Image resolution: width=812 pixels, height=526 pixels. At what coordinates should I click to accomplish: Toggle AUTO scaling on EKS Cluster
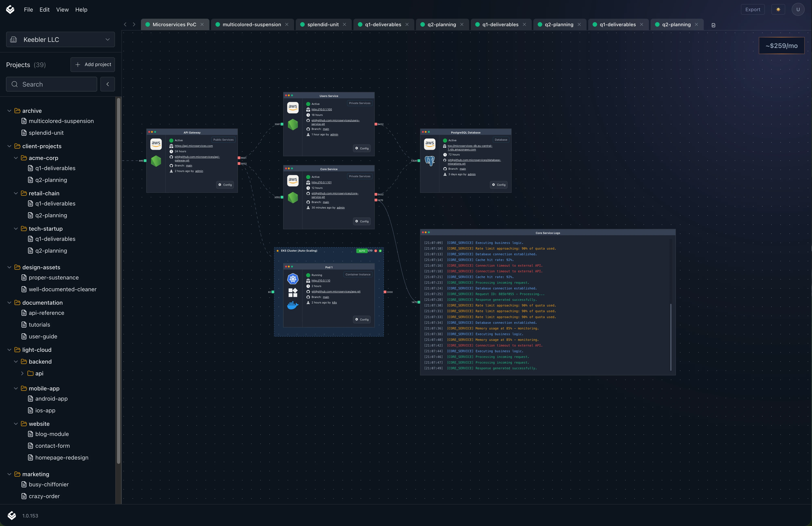pos(362,251)
